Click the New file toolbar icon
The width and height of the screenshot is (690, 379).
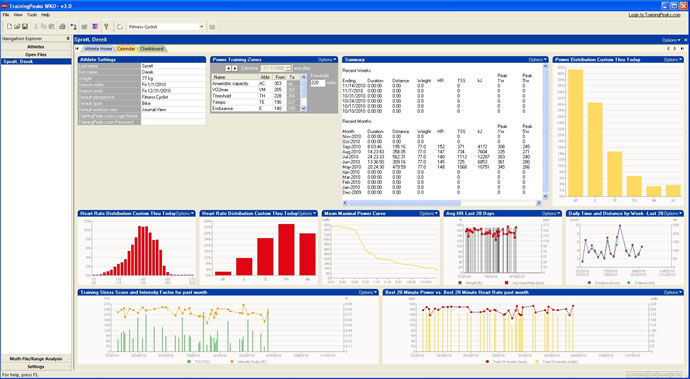pos(10,27)
